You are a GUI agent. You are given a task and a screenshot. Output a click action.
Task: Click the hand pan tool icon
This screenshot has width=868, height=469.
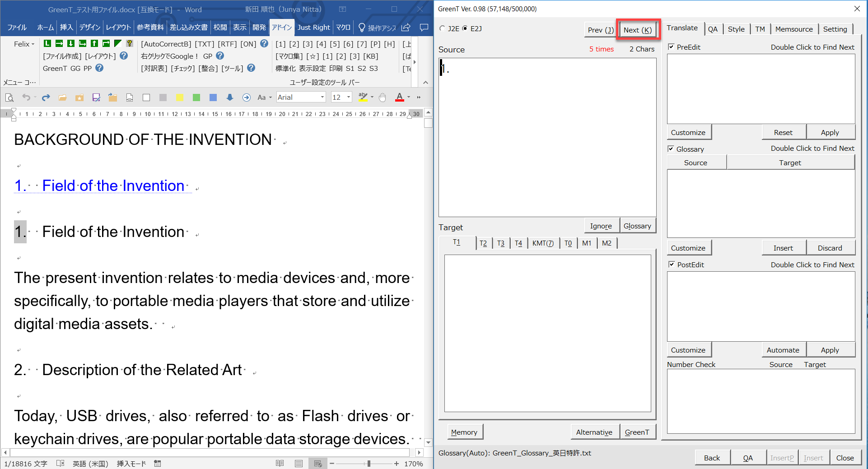pyautogui.click(x=383, y=98)
